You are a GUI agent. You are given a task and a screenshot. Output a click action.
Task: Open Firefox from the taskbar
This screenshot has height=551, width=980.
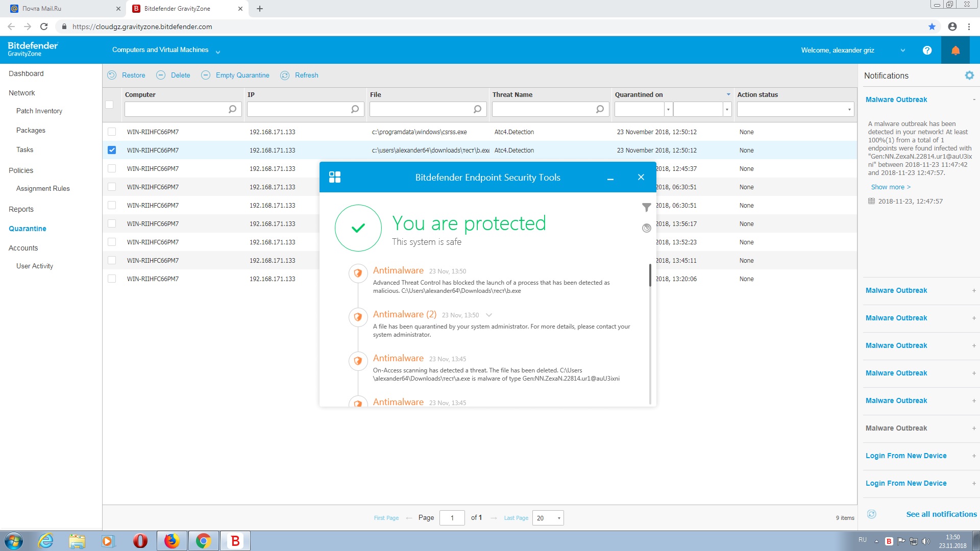[171, 541]
